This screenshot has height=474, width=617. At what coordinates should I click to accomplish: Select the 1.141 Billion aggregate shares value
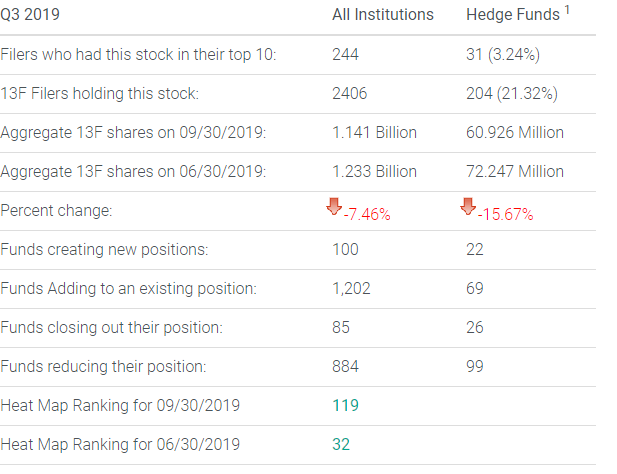point(374,132)
